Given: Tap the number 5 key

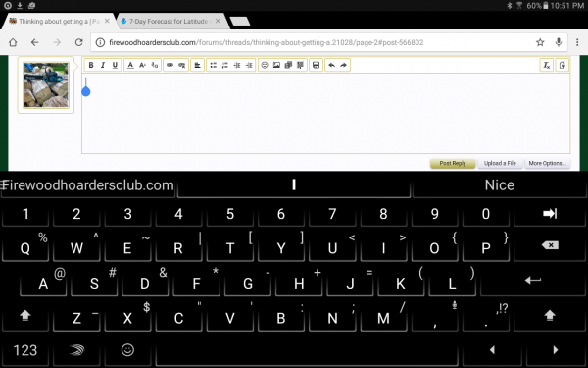Looking at the screenshot, I should [x=230, y=214].
